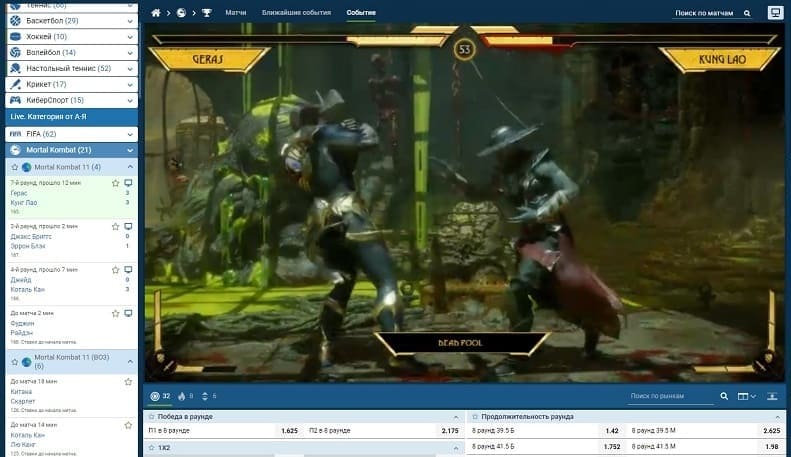Image resolution: width=791 pixels, height=457 pixels.
Task: Switch to the Ближайшие события tab
Action: (297, 13)
